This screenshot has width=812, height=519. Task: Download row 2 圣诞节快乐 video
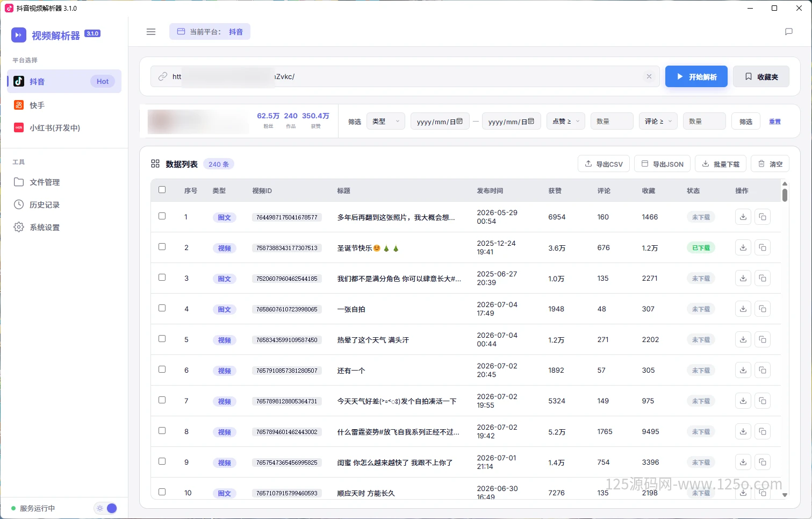(x=743, y=248)
